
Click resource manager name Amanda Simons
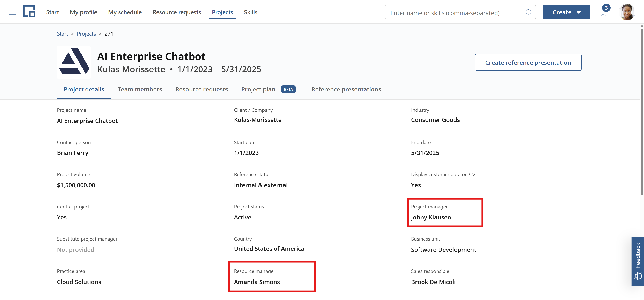257,282
